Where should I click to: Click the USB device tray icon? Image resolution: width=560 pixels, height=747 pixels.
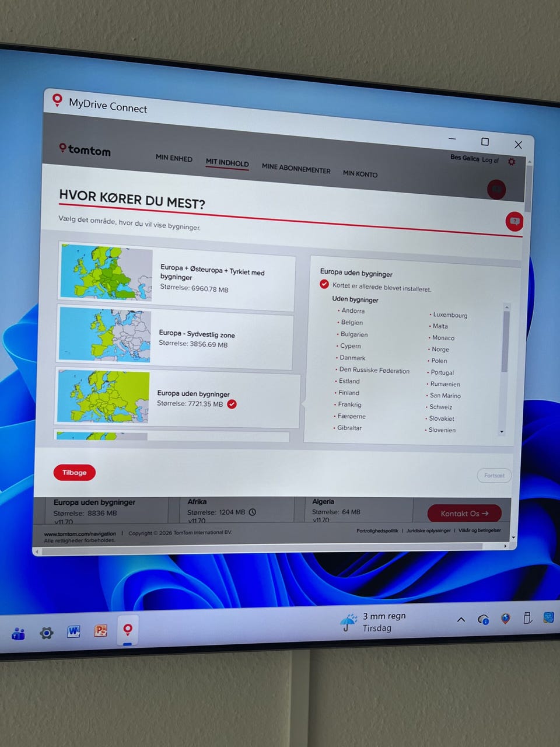click(527, 618)
